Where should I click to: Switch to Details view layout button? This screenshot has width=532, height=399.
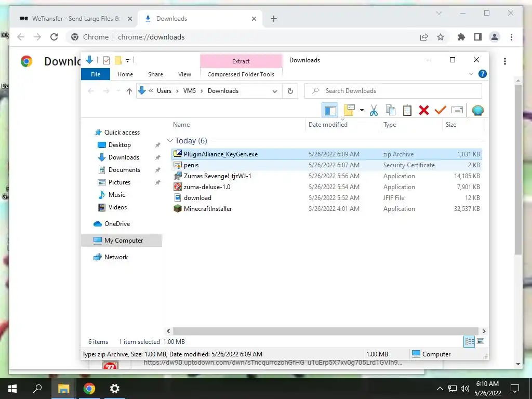tap(469, 342)
